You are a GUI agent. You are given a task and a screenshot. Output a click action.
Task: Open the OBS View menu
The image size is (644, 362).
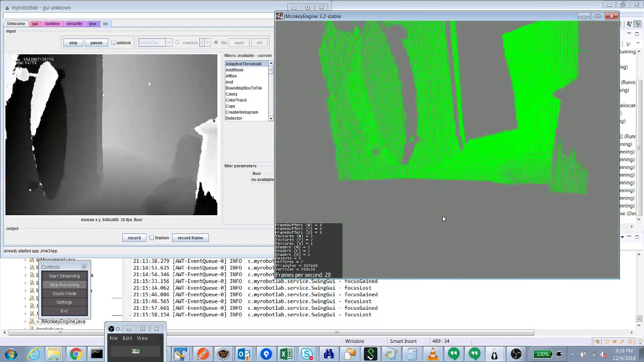click(142, 338)
